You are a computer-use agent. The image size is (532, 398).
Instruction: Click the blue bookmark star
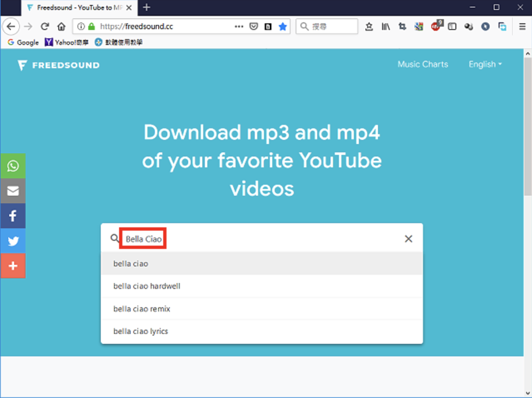pyautogui.click(x=283, y=27)
